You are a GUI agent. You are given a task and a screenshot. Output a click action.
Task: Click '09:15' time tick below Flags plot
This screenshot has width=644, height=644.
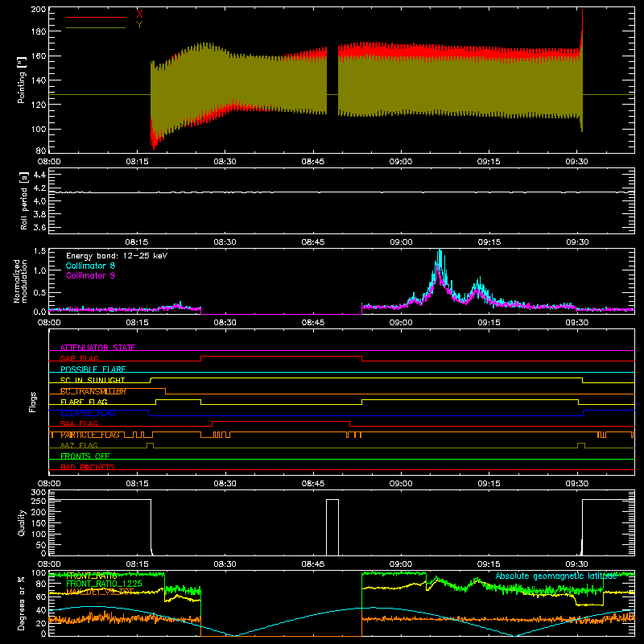489,484
